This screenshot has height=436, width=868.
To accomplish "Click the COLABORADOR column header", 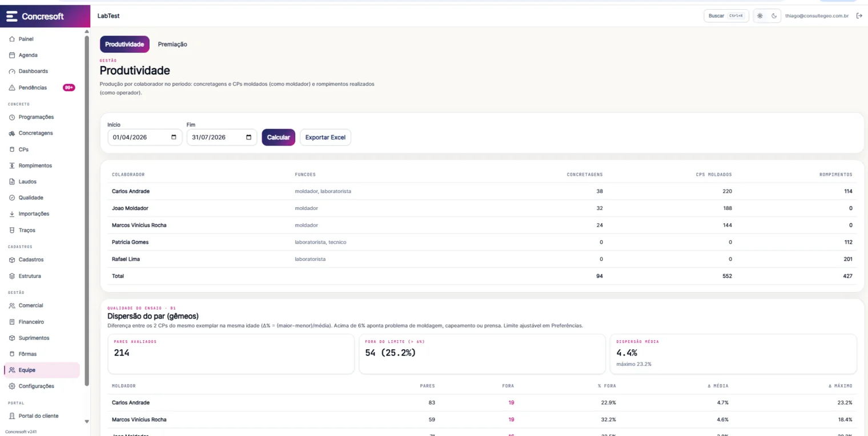I will [x=128, y=175].
